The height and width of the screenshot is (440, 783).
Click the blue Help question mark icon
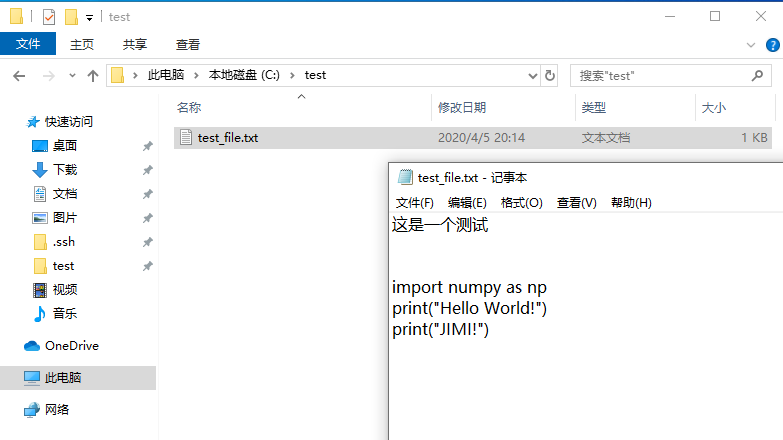coord(773,45)
